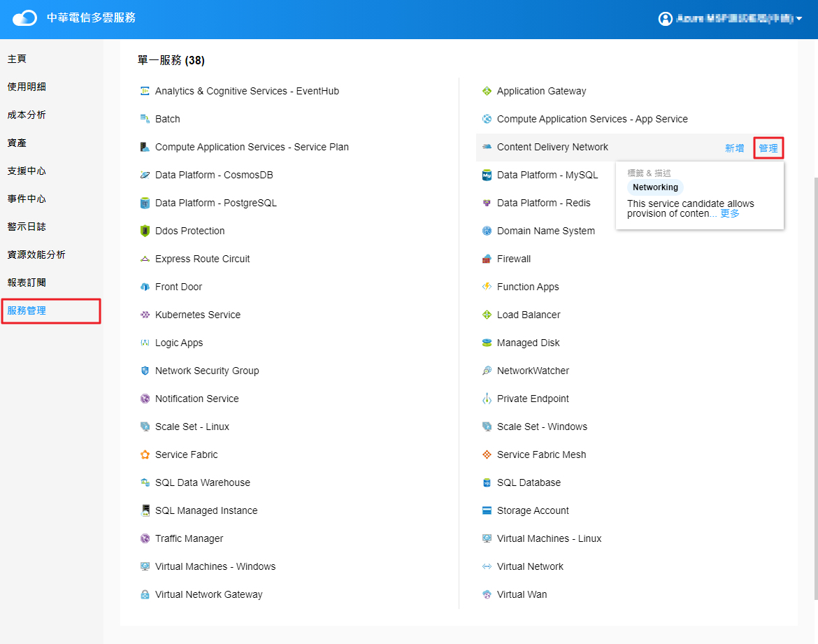Image resolution: width=818 pixels, height=644 pixels.
Task: Open 資源效能分析 in the sidebar
Action: tap(36, 255)
